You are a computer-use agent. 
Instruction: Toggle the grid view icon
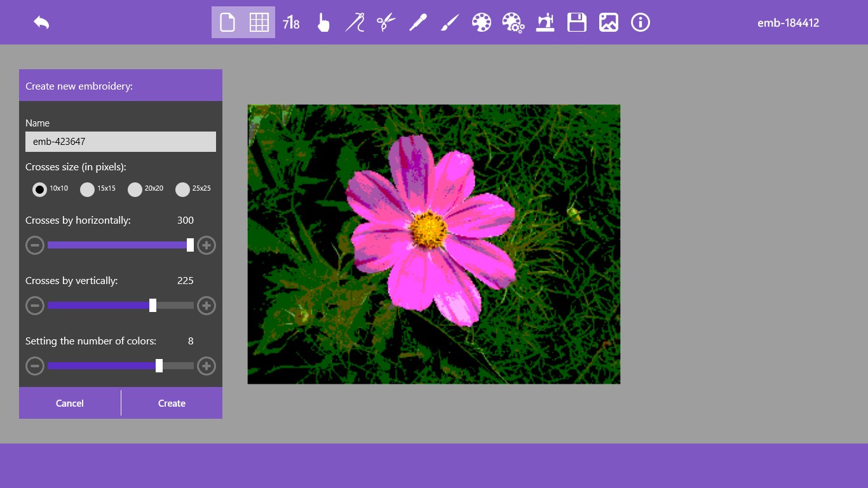coord(259,23)
